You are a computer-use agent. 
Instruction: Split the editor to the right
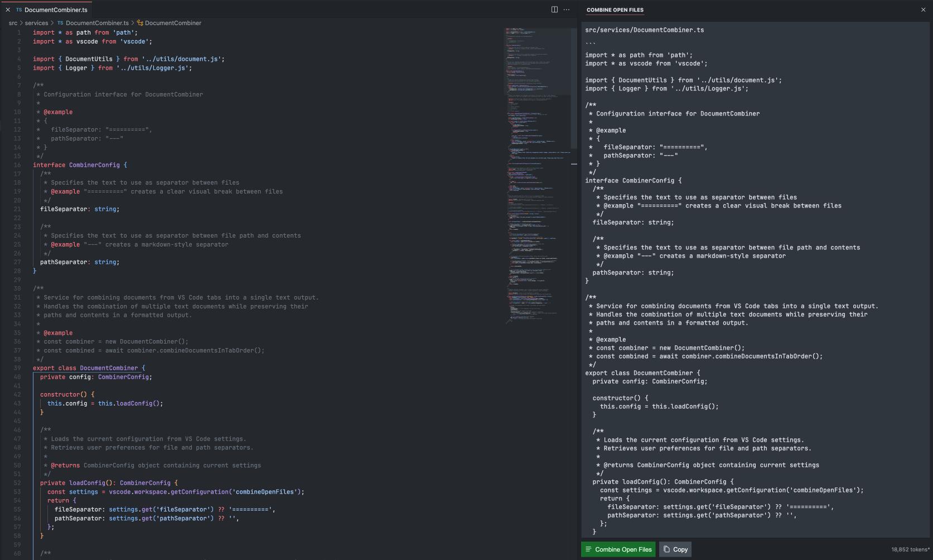coord(554,9)
